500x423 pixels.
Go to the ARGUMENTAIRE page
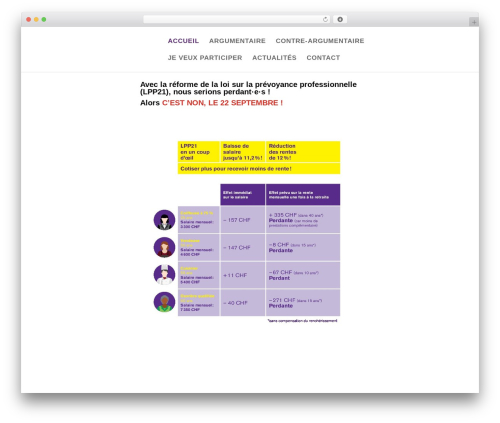click(x=237, y=41)
